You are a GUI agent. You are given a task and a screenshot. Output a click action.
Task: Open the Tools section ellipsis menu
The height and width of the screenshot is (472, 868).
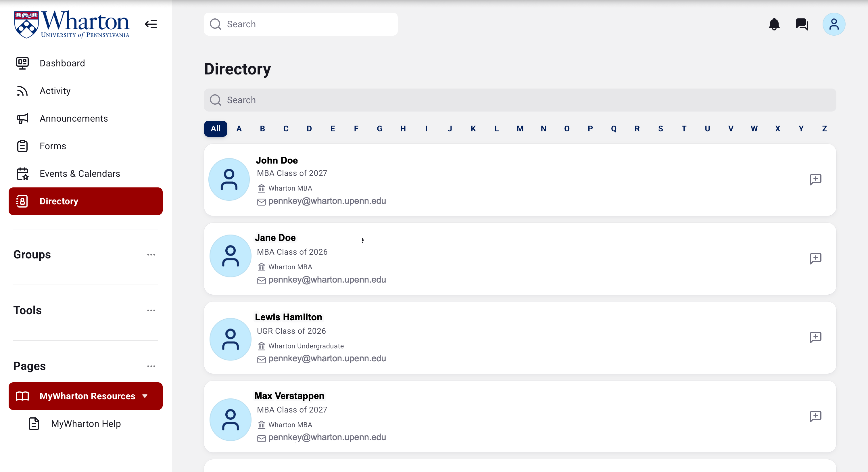[151, 310]
